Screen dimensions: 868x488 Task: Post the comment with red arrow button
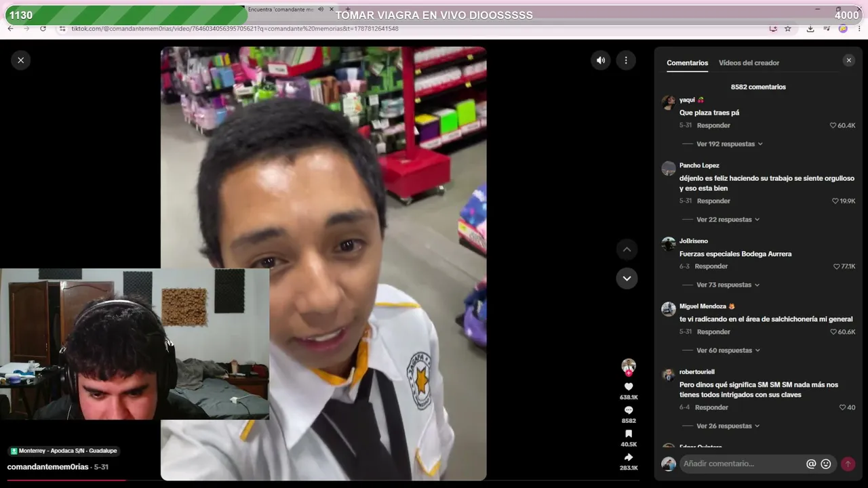848,464
